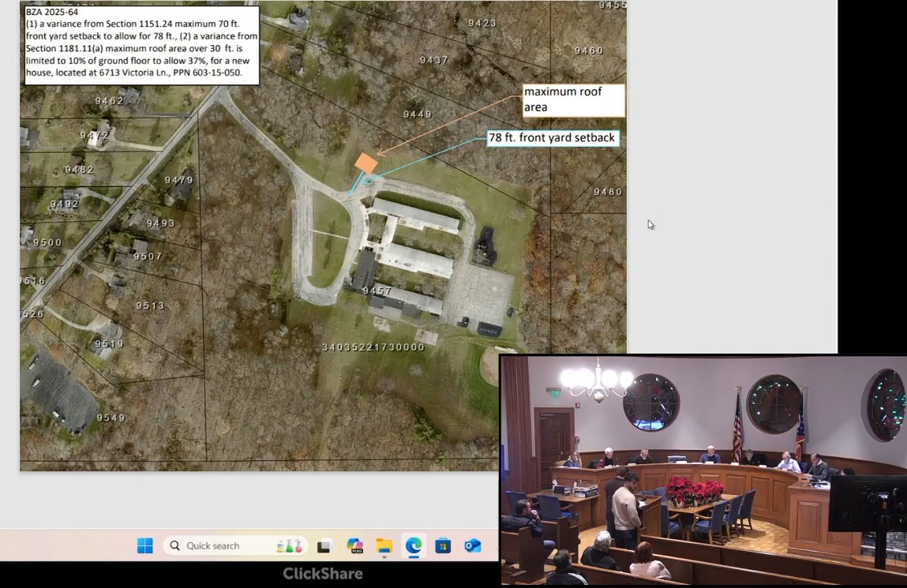907x588 pixels.
Task: Click the 9549 parcel label
Action: [x=111, y=418]
